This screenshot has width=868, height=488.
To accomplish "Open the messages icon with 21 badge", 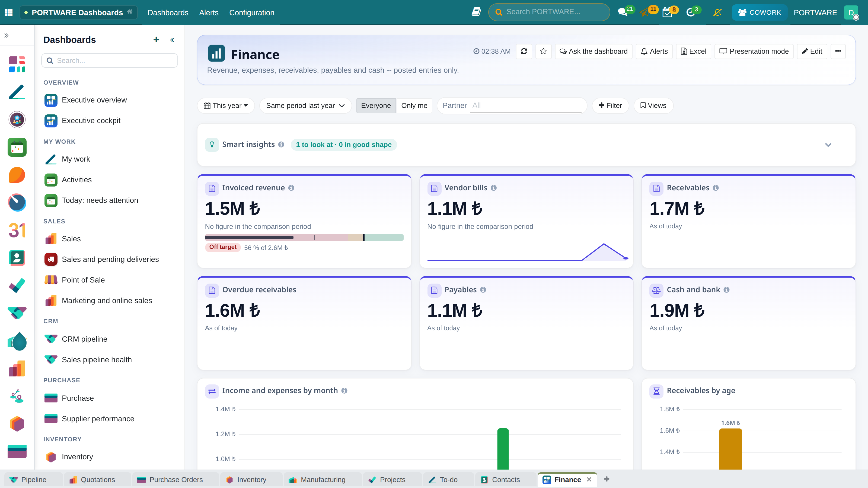I will (623, 12).
